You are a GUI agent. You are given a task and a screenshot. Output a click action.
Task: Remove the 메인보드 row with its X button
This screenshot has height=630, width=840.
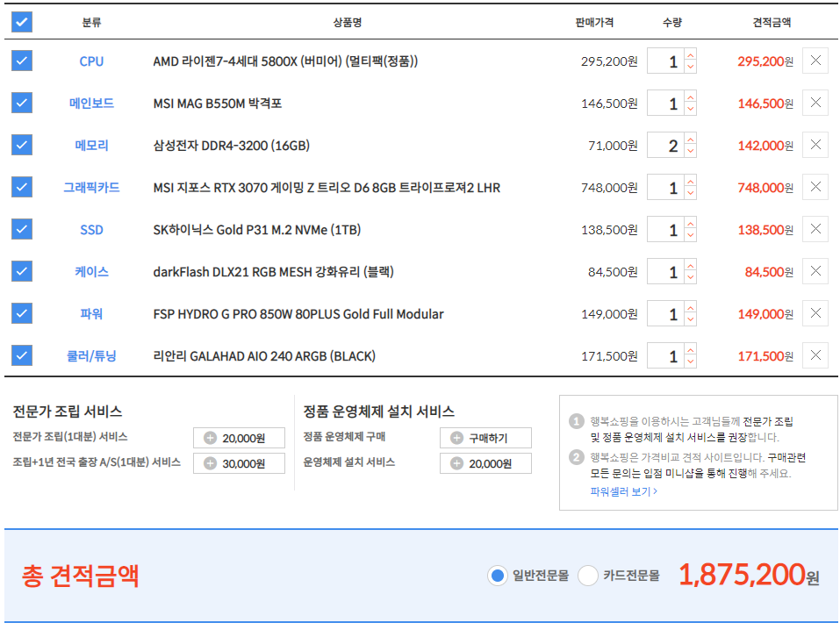pyautogui.click(x=815, y=103)
